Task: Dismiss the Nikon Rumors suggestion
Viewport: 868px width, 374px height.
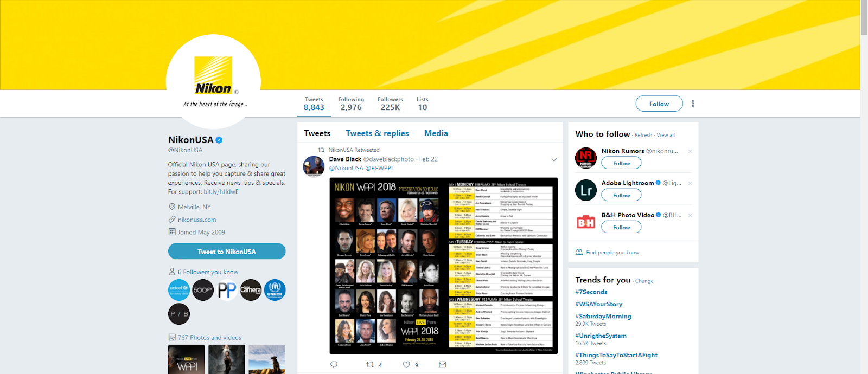Action: click(690, 151)
